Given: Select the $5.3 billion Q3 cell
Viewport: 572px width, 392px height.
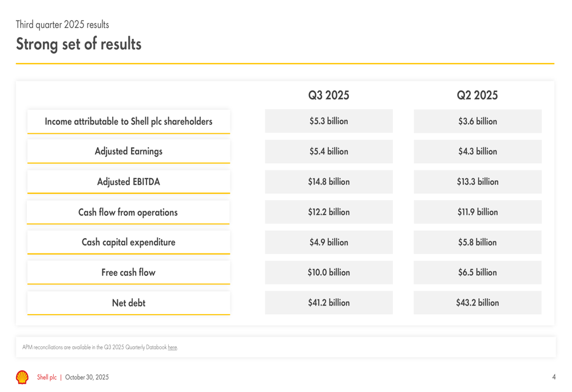Looking at the screenshot, I should [328, 121].
